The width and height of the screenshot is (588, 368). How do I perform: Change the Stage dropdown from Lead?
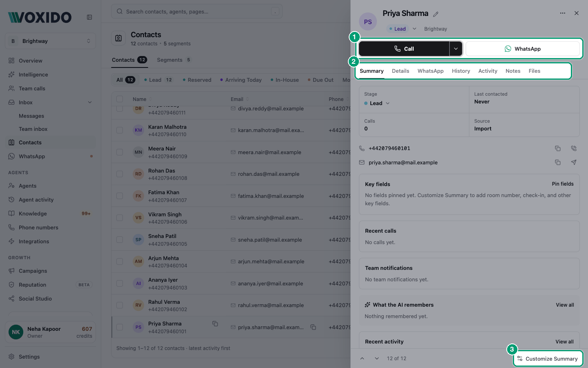377,103
